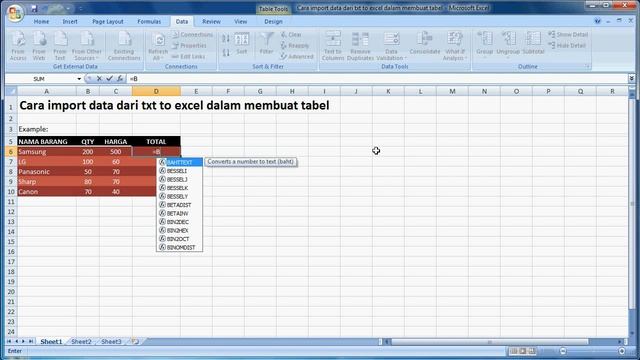Click the Existing Connections icon
This screenshot has width=640, height=360.
click(124, 46)
